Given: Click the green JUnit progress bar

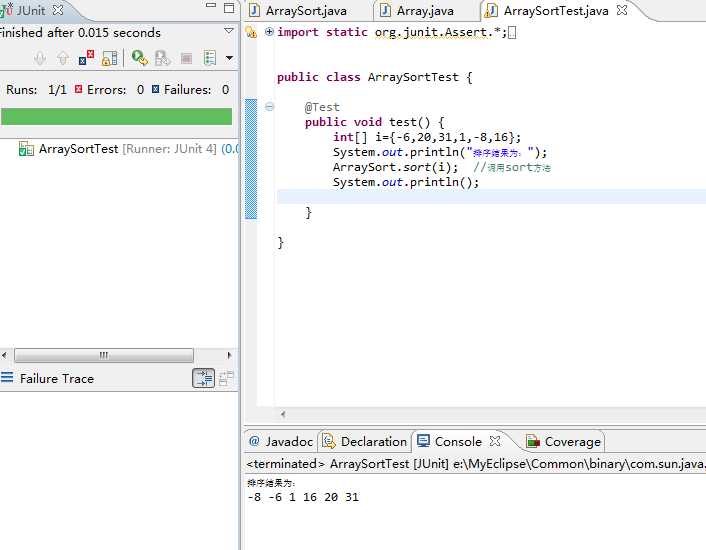Looking at the screenshot, I should (117, 117).
